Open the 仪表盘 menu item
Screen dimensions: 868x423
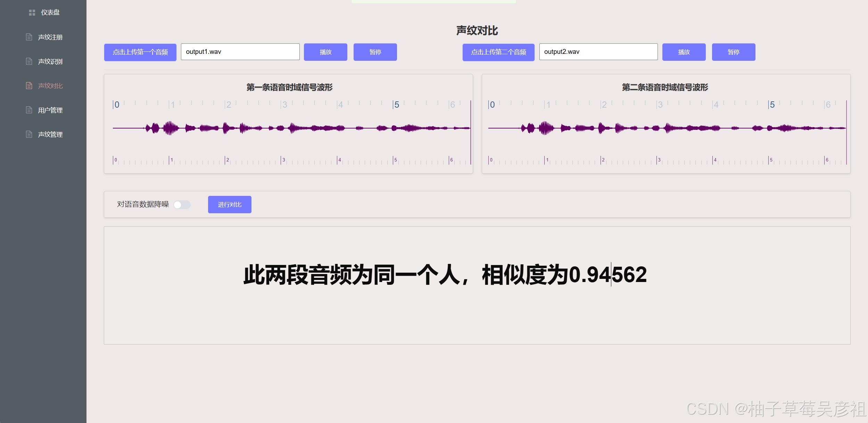click(50, 13)
